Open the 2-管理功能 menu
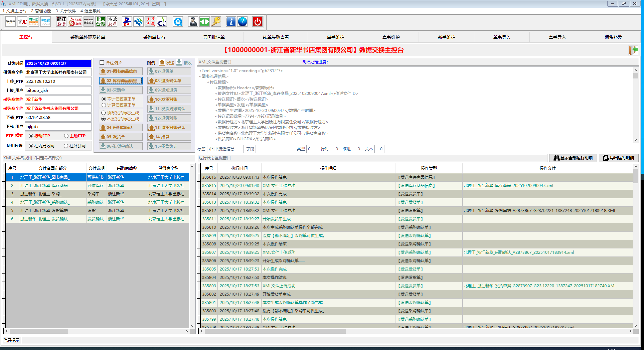This screenshot has height=350, width=644. (41, 11)
